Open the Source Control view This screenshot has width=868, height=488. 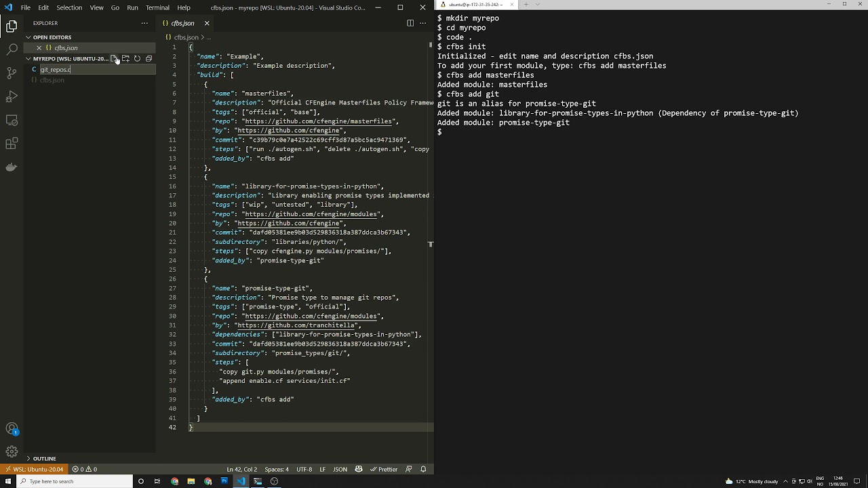(12, 73)
